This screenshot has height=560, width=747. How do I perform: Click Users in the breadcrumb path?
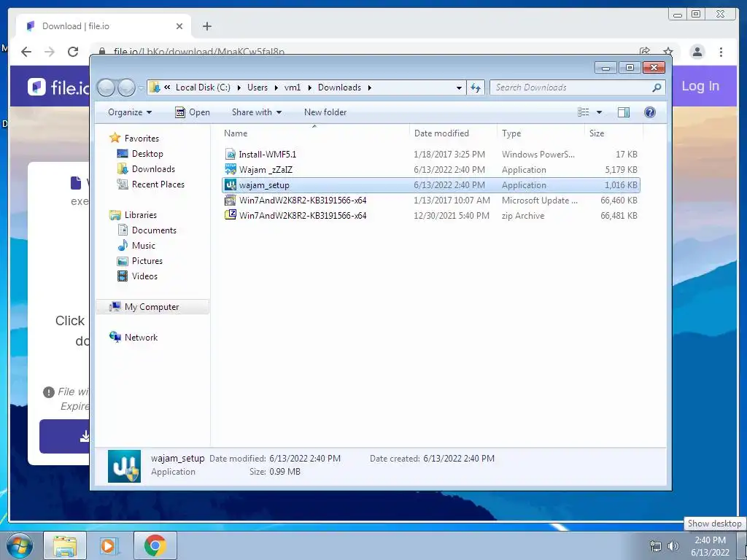(x=258, y=87)
